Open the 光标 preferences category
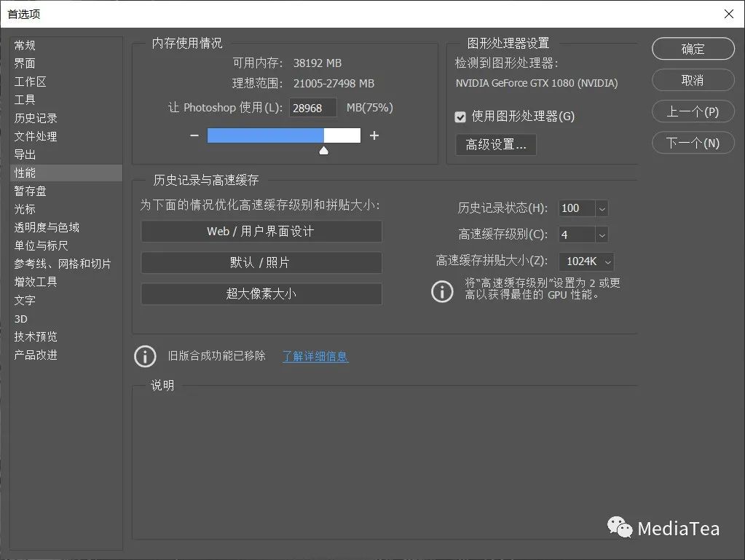This screenshot has height=560, width=745. tap(25, 209)
